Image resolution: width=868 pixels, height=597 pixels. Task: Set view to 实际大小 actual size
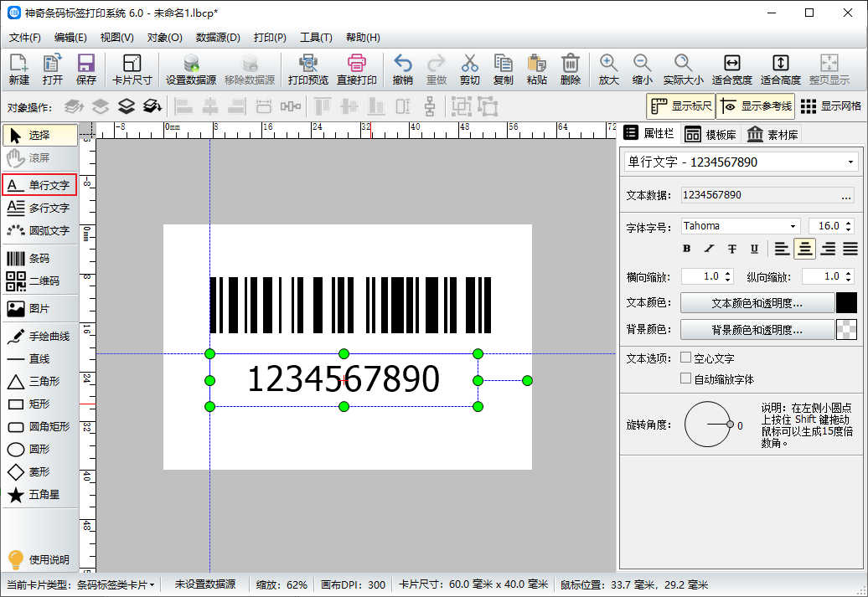[683, 69]
